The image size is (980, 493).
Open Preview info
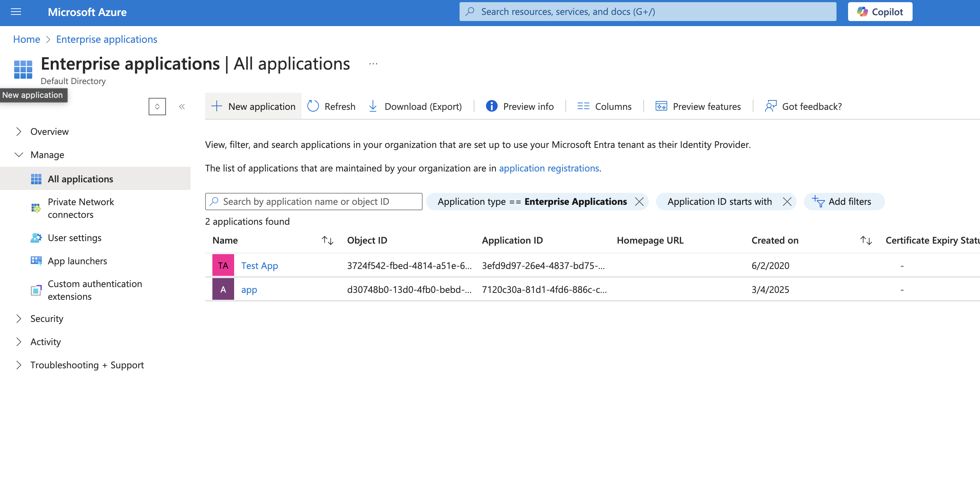click(520, 106)
